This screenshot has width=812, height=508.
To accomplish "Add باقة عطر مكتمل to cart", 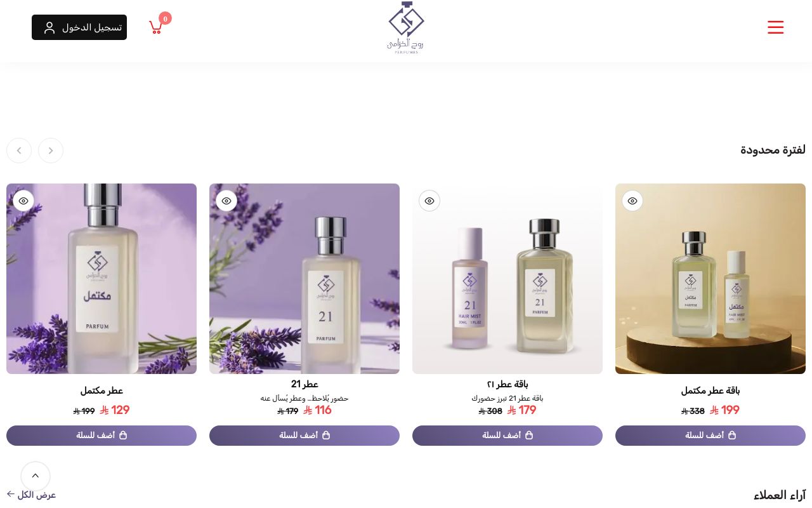I will tap(710, 436).
